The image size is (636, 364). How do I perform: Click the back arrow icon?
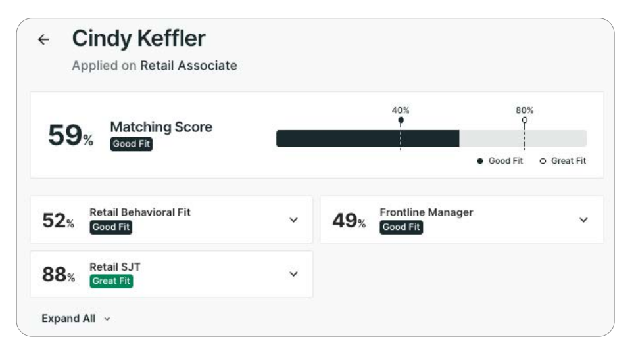43,40
